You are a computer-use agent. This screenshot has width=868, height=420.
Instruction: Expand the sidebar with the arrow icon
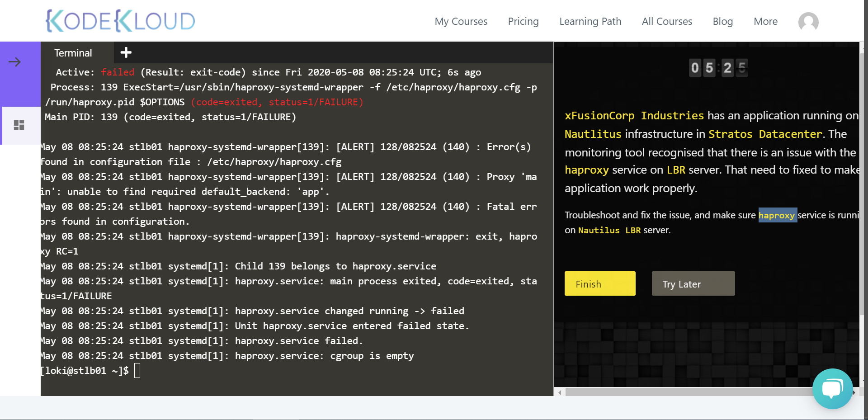pos(15,62)
